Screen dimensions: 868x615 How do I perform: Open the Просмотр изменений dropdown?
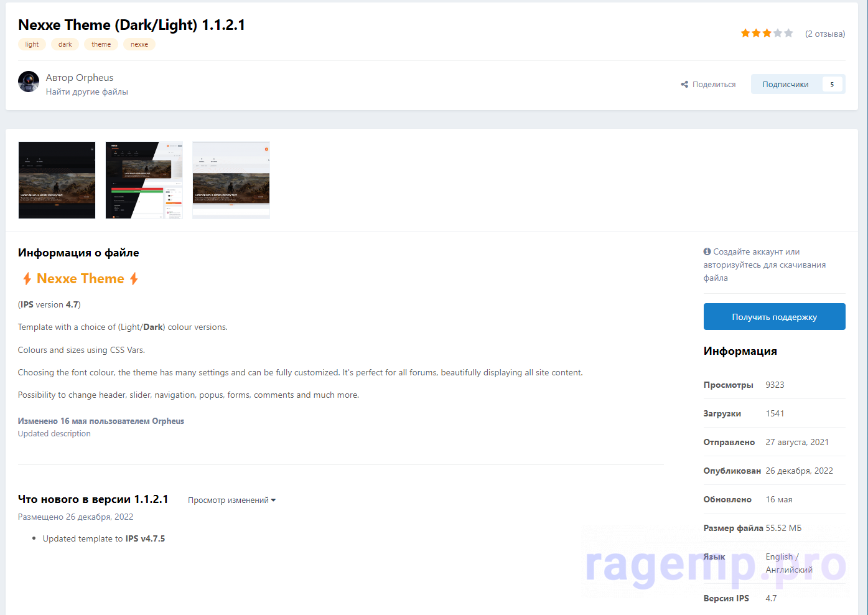pyautogui.click(x=231, y=500)
